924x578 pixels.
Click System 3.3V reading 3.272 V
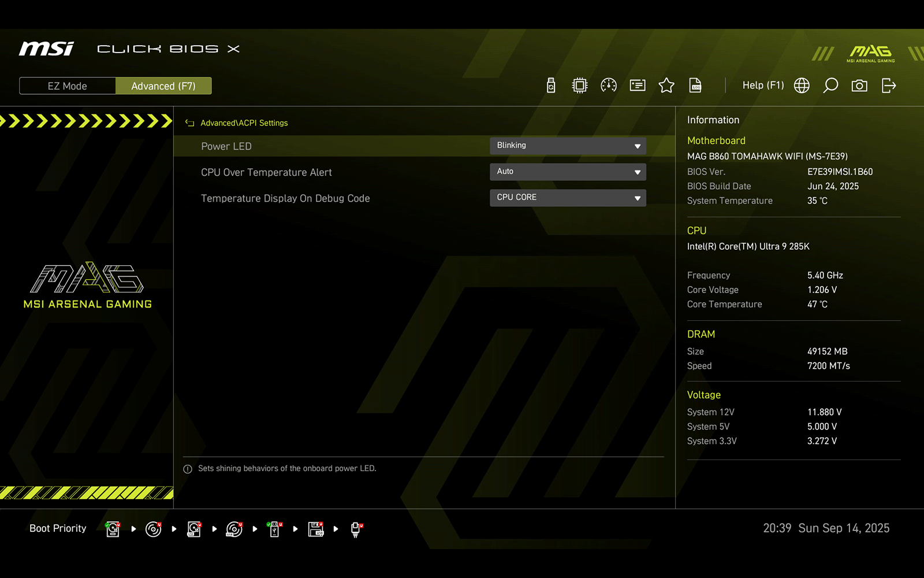click(822, 441)
